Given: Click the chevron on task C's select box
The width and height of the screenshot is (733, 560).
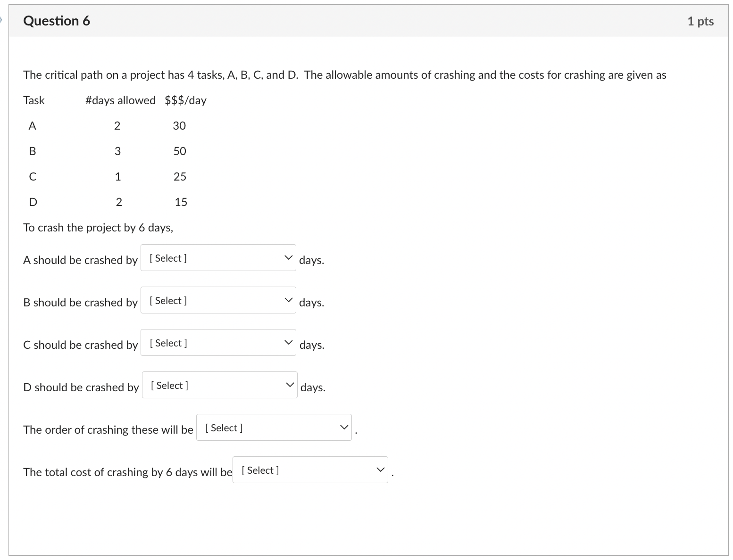Looking at the screenshot, I should click(288, 342).
